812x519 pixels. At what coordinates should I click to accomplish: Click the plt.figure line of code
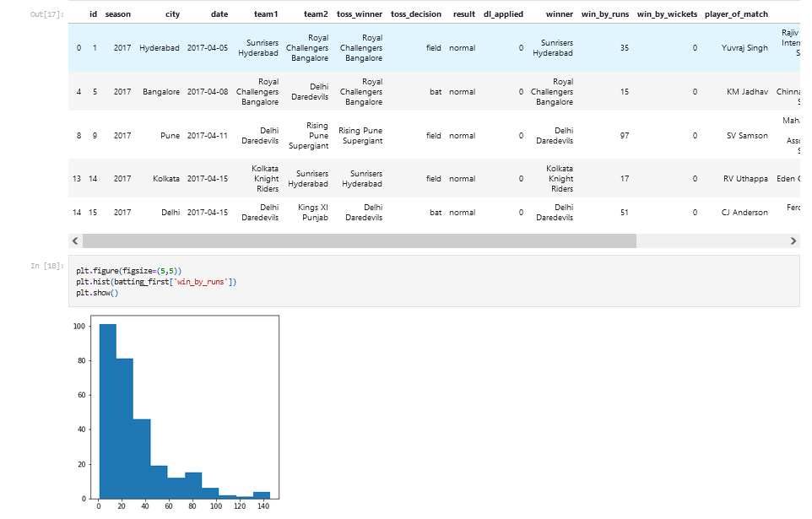pyautogui.click(x=128, y=271)
